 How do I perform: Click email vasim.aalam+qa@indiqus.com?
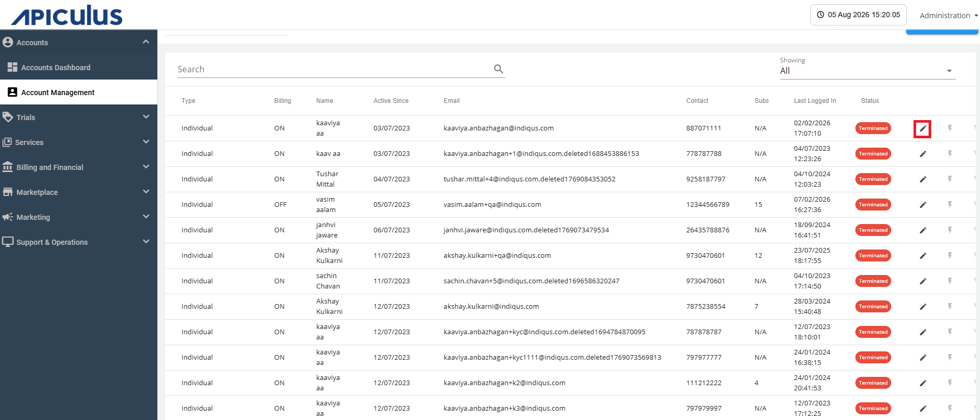[492, 205]
